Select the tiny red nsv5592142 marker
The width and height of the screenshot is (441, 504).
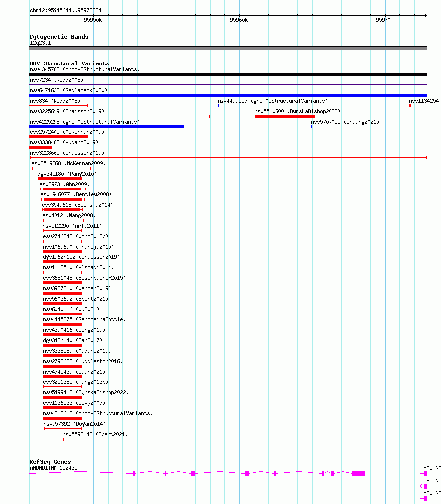pyautogui.click(x=63, y=439)
